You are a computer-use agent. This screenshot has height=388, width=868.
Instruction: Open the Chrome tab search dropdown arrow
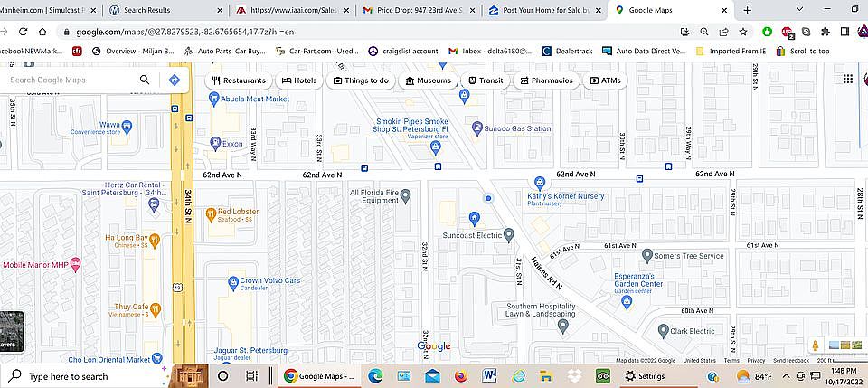[799, 9]
